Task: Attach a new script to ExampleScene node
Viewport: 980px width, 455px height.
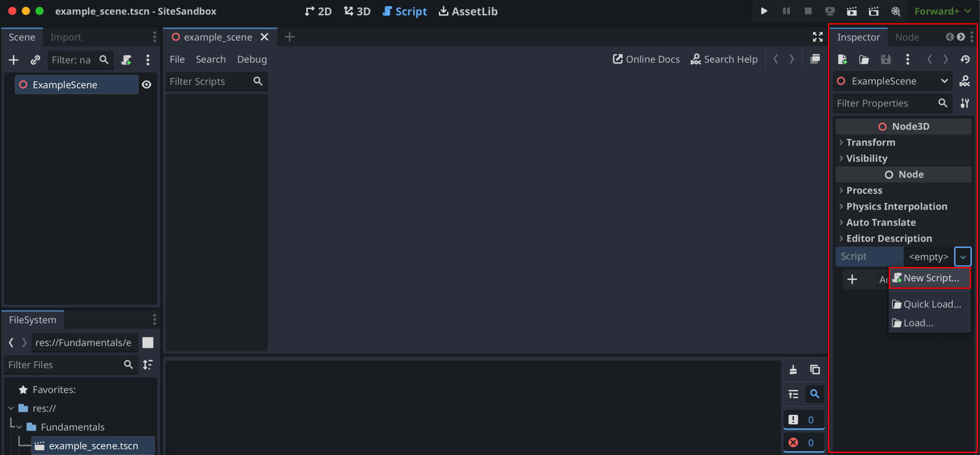Action: pyautogui.click(x=929, y=278)
